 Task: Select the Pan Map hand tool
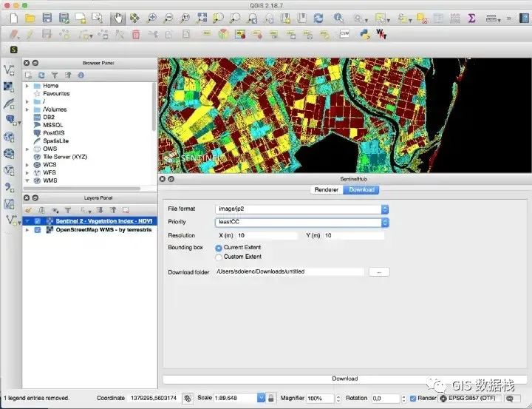(x=117, y=18)
